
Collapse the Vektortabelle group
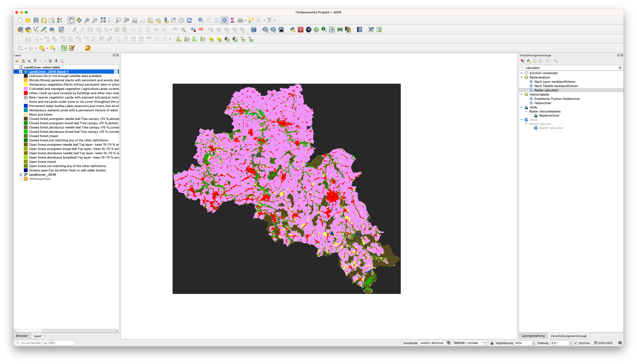pos(522,94)
